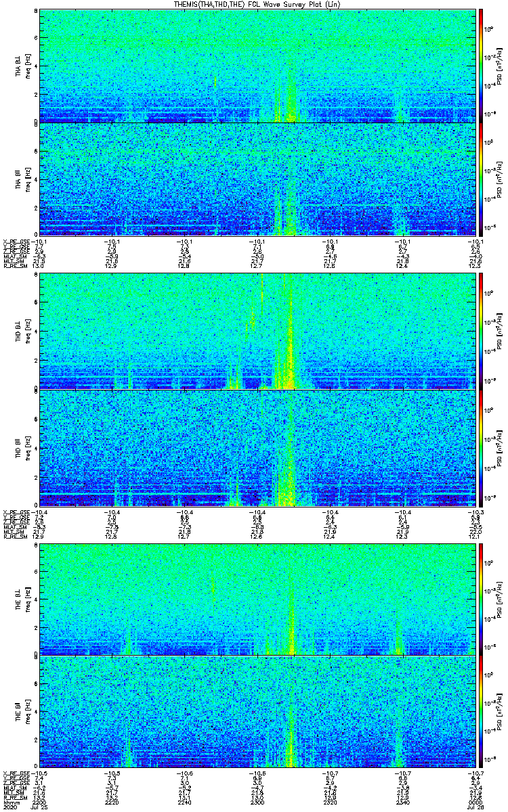Click the THE B-parallel PSD color bar
508x812 pixels.
click(482, 712)
